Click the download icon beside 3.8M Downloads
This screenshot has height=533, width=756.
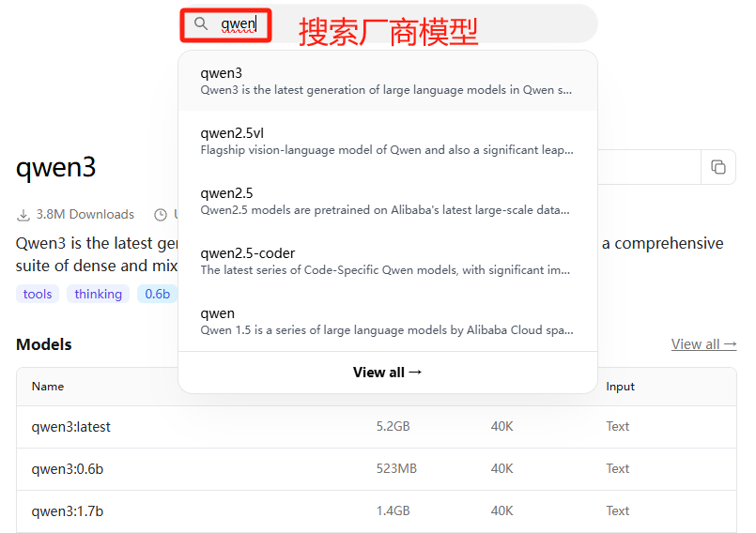[x=23, y=215]
